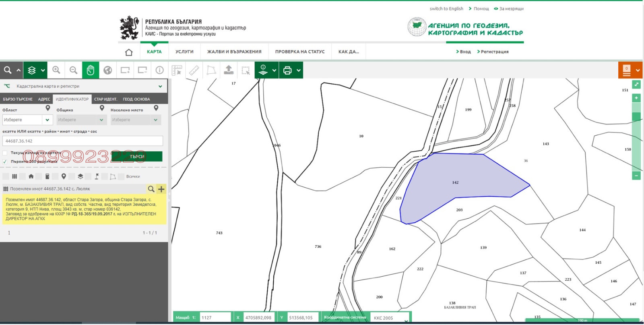Enable 'Текущ изглед на картата' checkbox
This screenshot has height=325, width=644.
(5, 153)
